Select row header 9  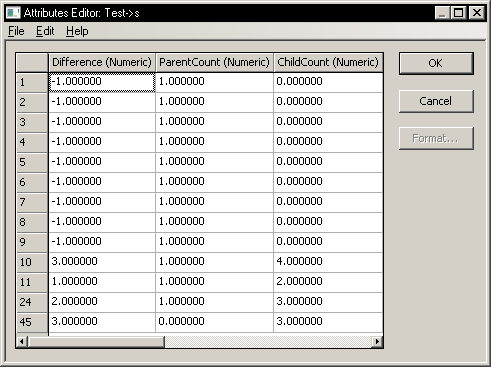32,242
